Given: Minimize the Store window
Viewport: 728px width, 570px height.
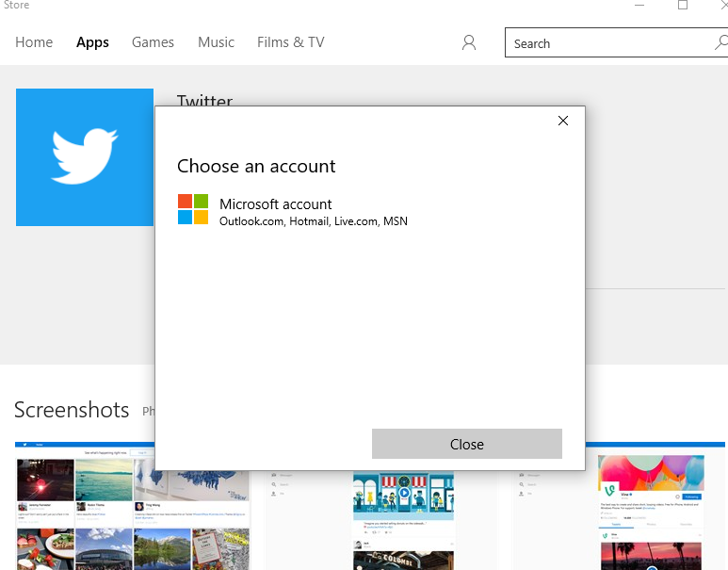Looking at the screenshot, I should coord(639,5).
